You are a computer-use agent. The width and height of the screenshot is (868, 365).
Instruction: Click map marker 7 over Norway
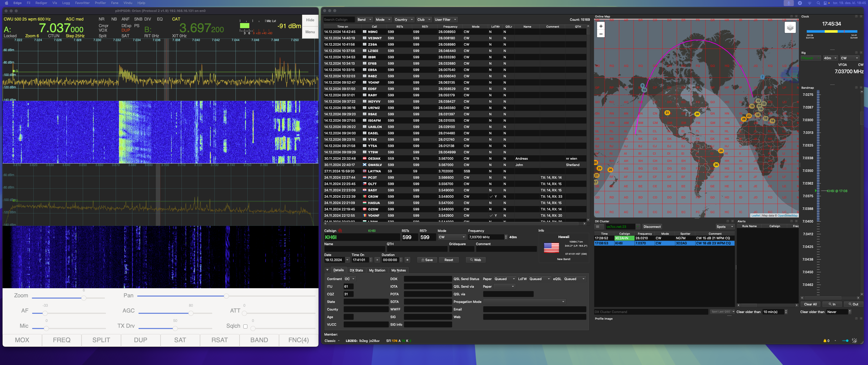click(762, 77)
